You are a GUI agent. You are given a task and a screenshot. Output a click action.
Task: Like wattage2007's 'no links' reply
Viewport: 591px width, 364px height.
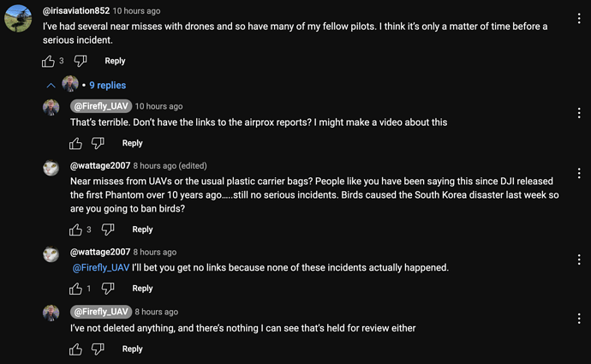pyautogui.click(x=75, y=289)
